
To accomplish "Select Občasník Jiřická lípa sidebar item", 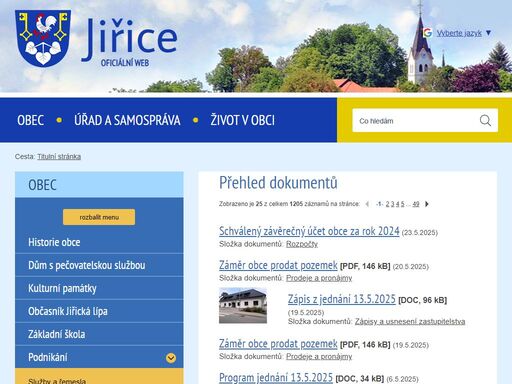I will 68,311.
